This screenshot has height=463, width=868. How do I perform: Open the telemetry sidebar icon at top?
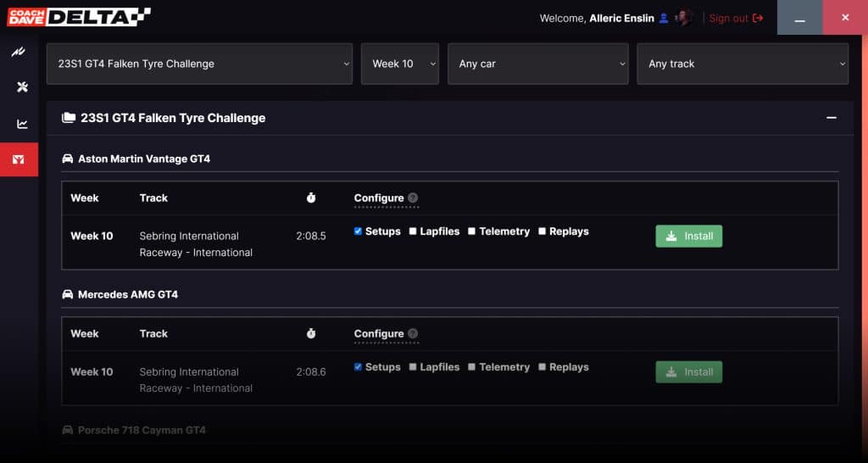(x=19, y=53)
